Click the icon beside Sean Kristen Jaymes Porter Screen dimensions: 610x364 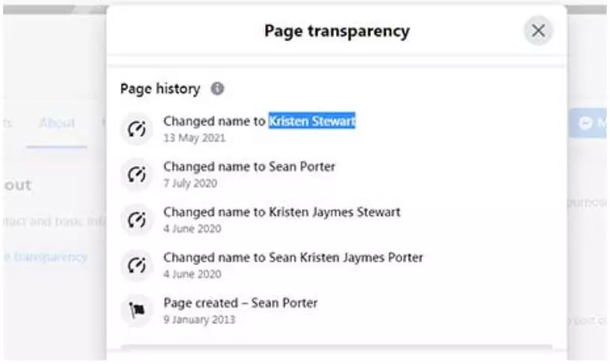click(136, 264)
